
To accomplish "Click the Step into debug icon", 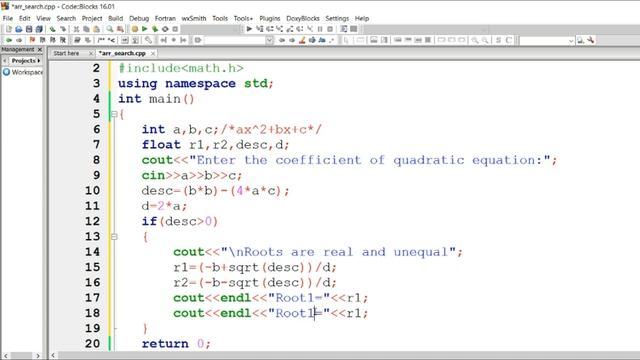I will tap(279, 29).
